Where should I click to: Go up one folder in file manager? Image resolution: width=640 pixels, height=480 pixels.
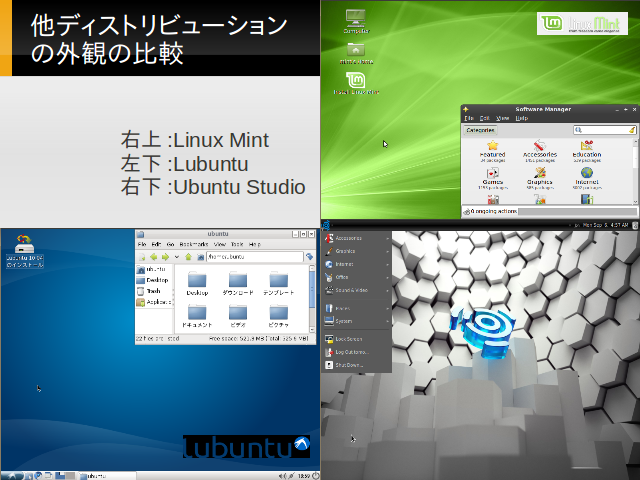pos(188,257)
